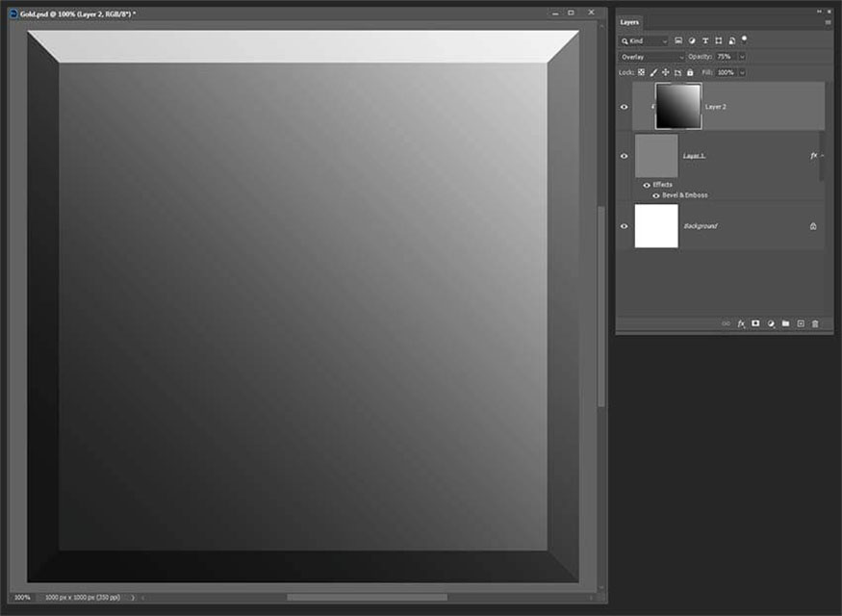This screenshot has height=616, width=842.
Task: Click the canvas image center
Action: (x=303, y=307)
